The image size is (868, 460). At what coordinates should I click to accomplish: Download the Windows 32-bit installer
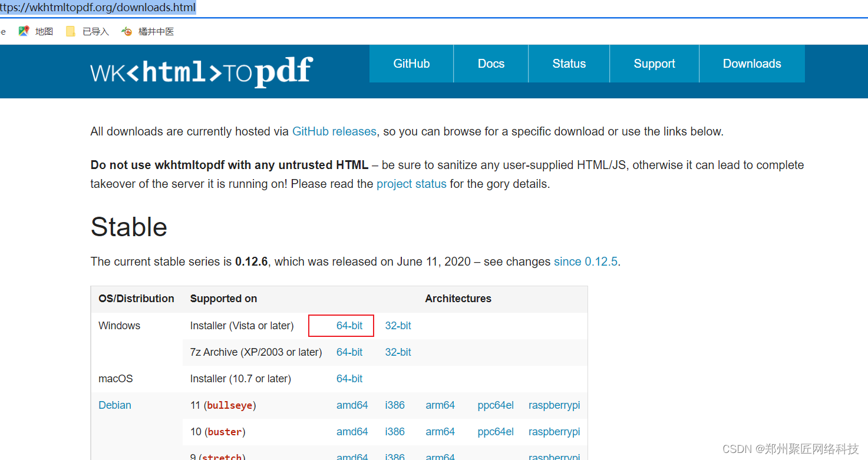pyautogui.click(x=398, y=325)
